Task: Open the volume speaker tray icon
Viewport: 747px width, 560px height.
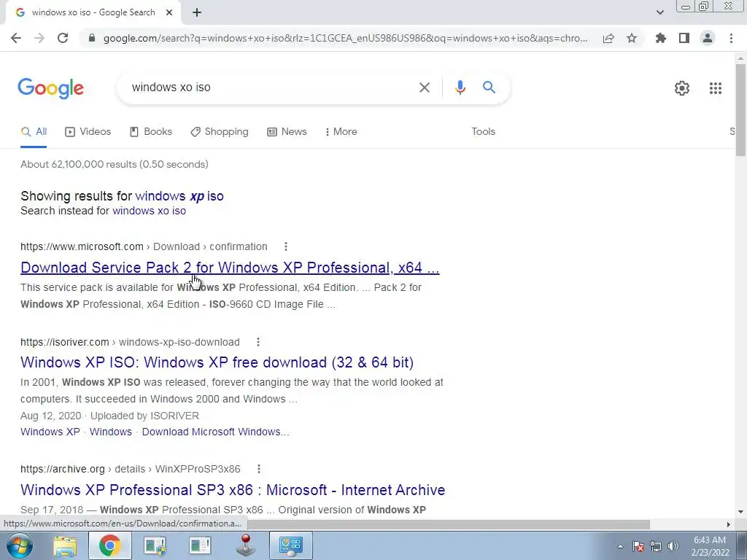Action: click(673, 546)
